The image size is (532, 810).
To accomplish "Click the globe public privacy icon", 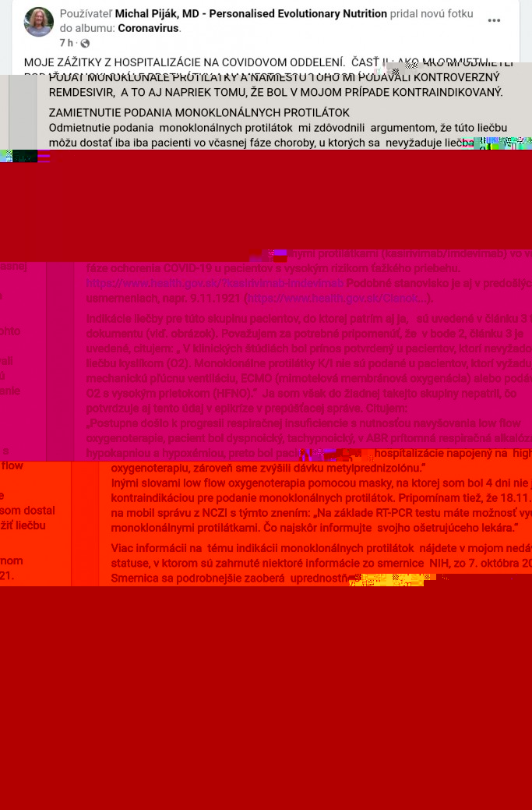I will [85, 44].
